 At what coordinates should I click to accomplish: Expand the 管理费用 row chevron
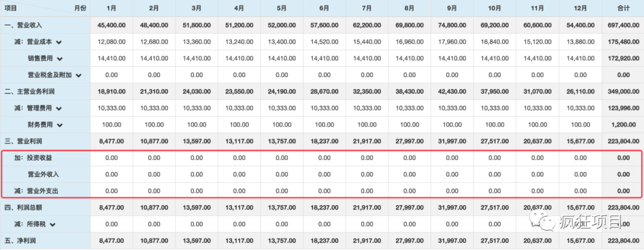point(59,109)
